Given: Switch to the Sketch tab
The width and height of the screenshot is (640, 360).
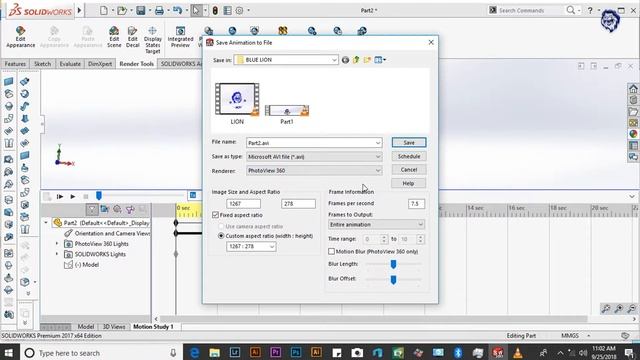Looking at the screenshot, I should (x=42, y=64).
